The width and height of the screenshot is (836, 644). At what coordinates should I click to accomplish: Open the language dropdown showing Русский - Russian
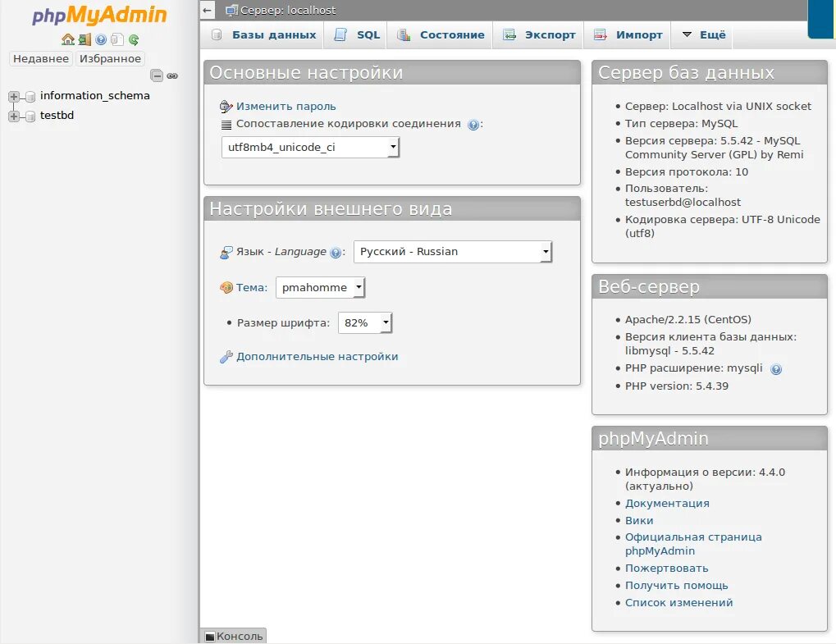453,252
